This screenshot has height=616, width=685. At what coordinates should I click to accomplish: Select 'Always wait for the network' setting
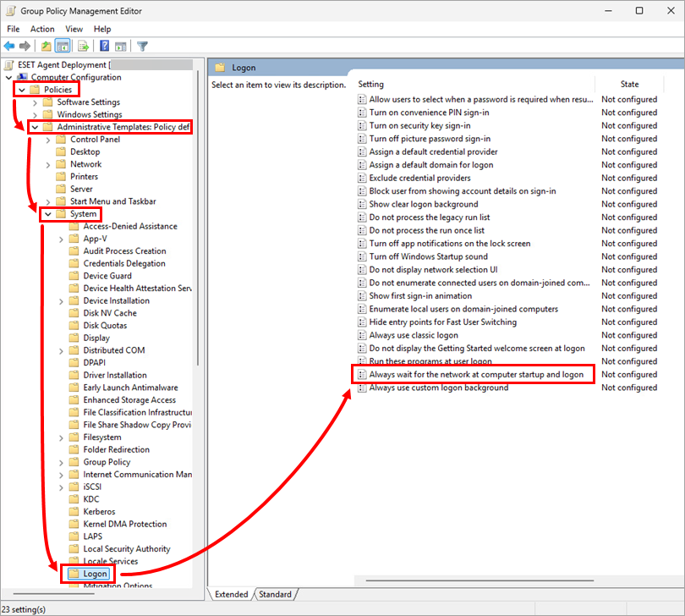click(476, 374)
